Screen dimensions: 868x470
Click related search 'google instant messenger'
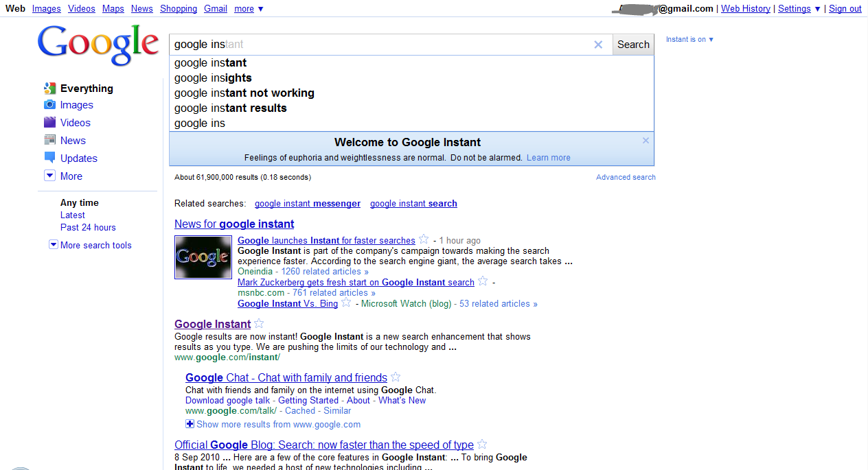click(308, 204)
